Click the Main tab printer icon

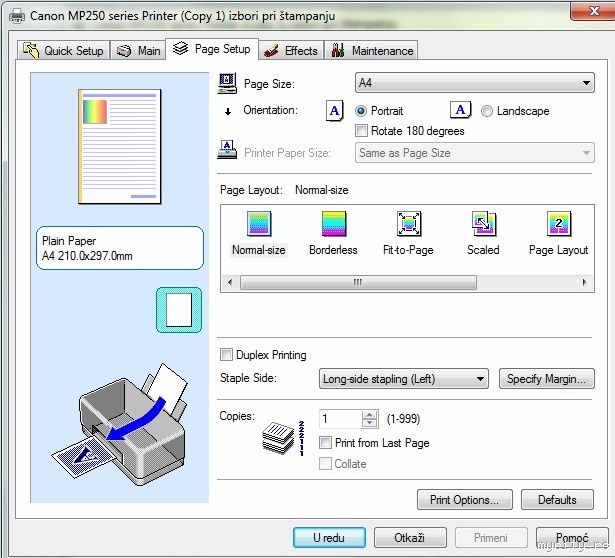[124, 51]
